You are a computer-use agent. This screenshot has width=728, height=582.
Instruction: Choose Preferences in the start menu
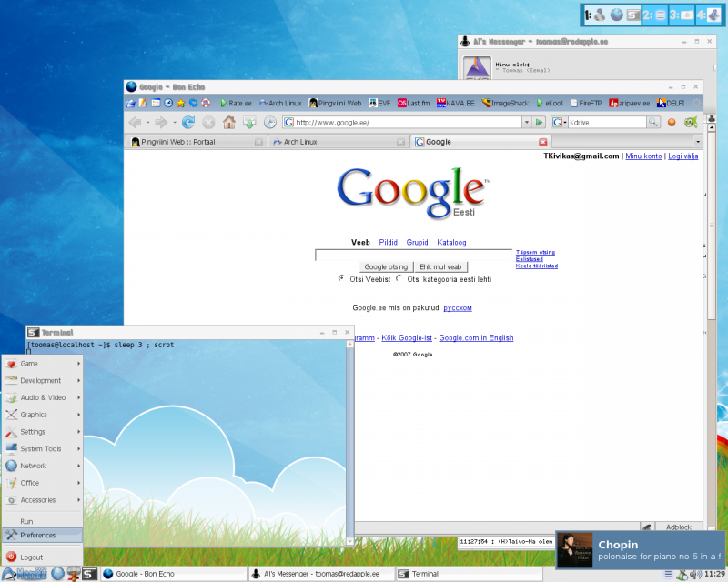(43, 535)
